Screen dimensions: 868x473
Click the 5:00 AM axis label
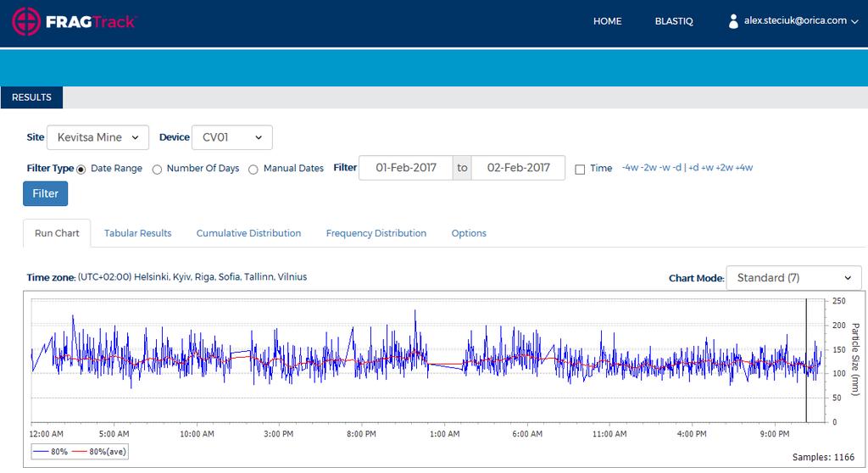pos(114,434)
